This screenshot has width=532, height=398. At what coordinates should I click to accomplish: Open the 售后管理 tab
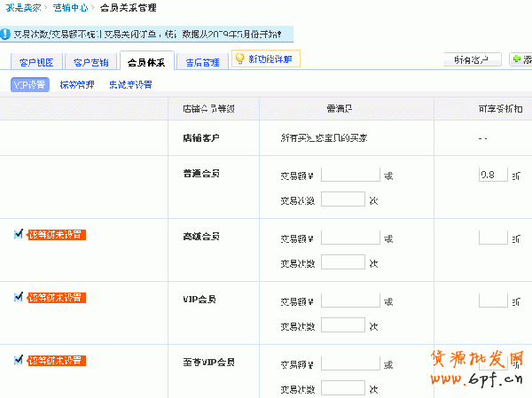201,63
